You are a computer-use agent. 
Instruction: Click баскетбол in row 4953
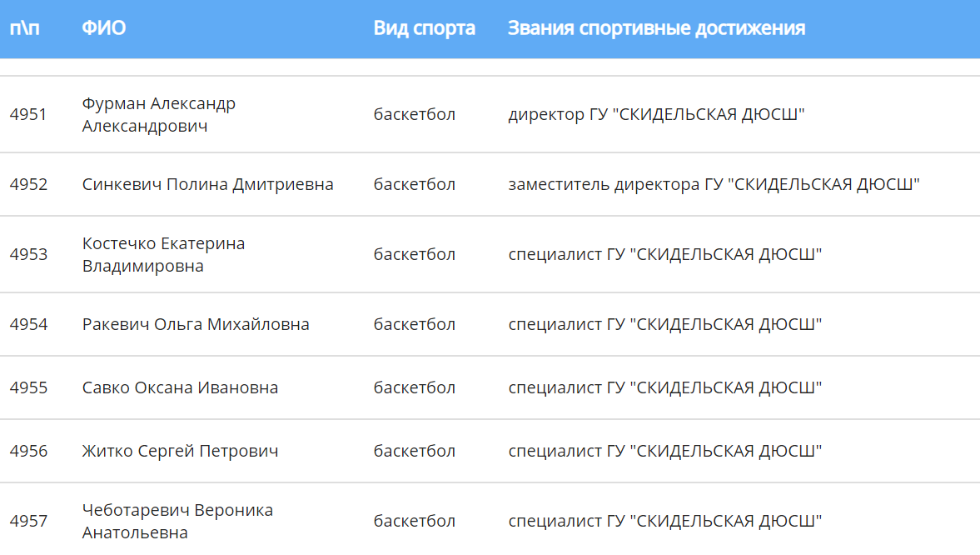coord(414,254)
